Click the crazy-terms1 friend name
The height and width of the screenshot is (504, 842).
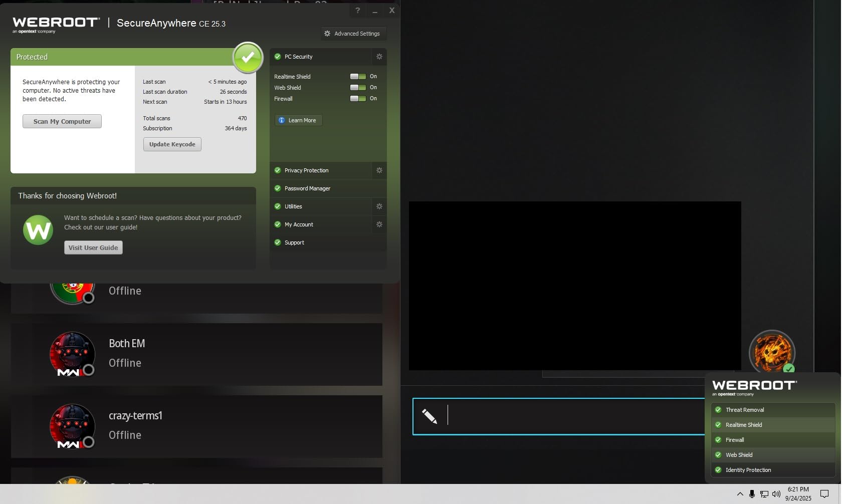pyautogui.click(x=135, y=416)
